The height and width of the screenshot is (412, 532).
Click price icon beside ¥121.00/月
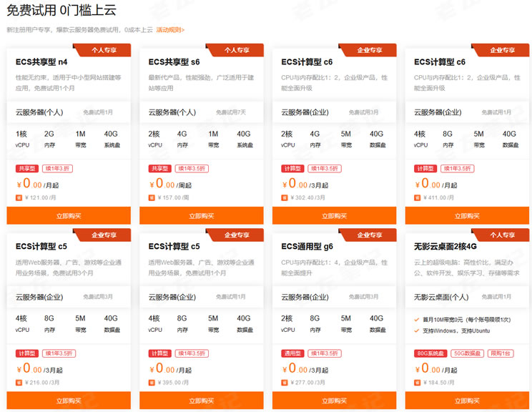tap(19, 198)
